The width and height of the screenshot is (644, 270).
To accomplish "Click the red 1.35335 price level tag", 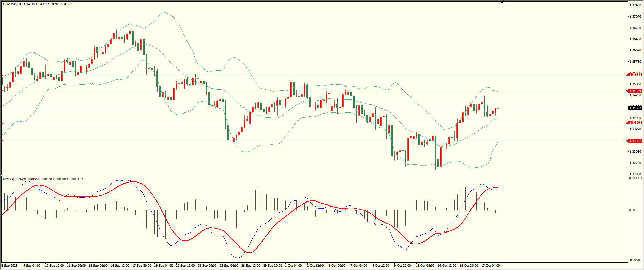I will click(635, 75).
